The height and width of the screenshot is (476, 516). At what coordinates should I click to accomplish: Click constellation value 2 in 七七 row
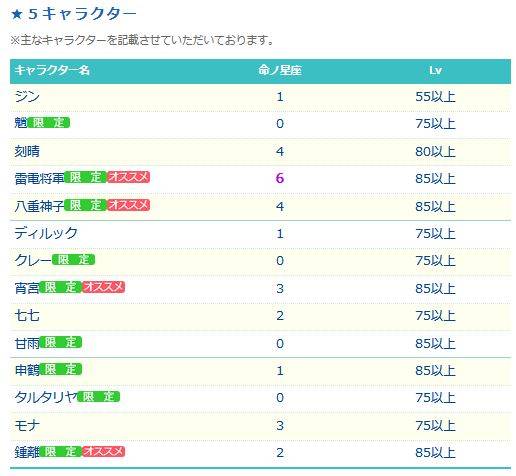point(280,315)
